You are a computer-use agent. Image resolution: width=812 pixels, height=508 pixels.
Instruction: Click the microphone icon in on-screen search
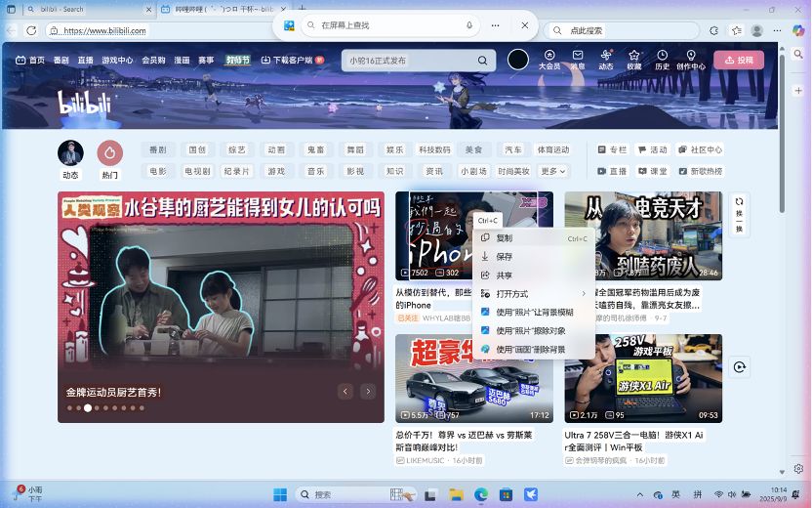[469, 24]
